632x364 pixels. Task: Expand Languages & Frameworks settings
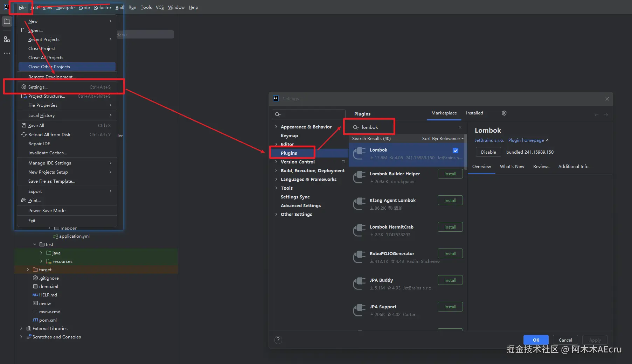click(276, 179)
